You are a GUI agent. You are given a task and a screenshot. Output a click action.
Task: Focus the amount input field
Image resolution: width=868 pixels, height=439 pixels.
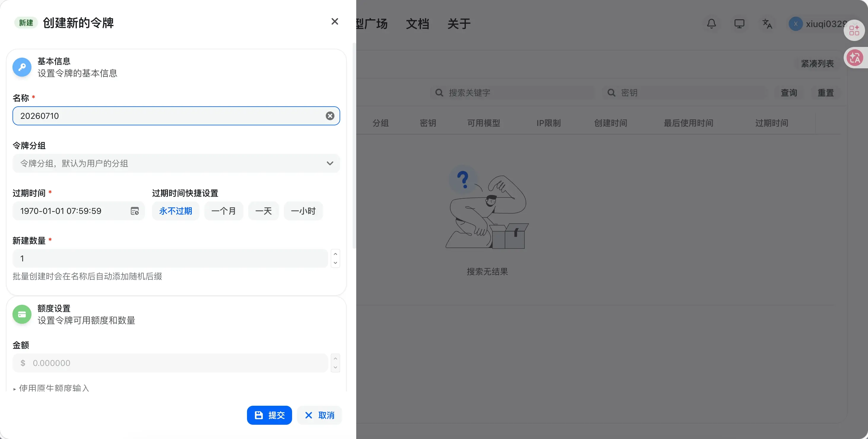click(x=170, y=363)
